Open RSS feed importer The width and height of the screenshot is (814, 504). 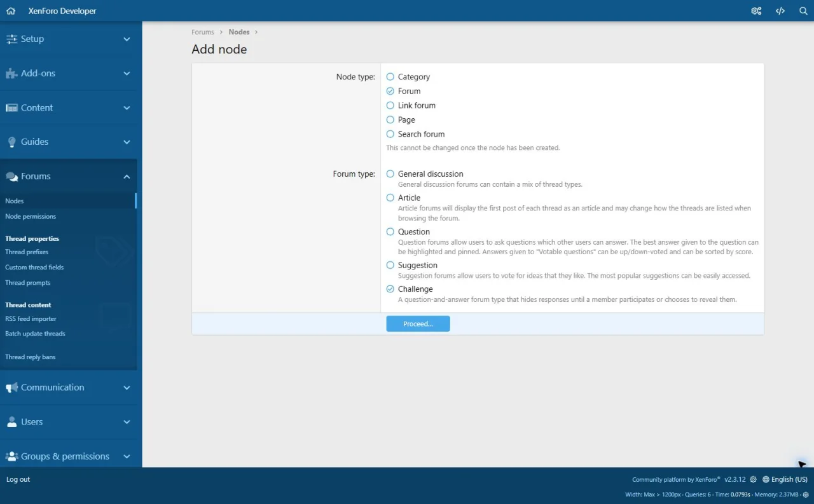(31, 319)
